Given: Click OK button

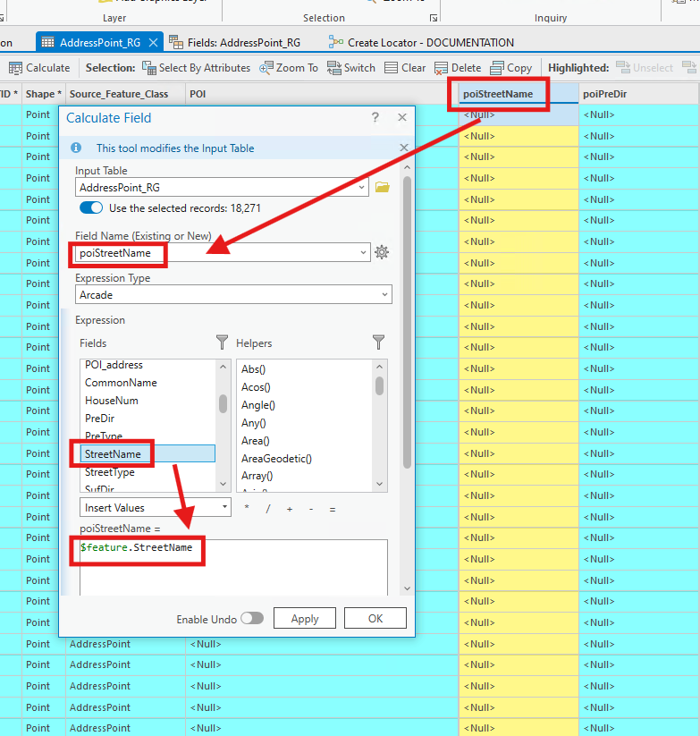Looking at the screenshot, I should click(x=375, y=618).
